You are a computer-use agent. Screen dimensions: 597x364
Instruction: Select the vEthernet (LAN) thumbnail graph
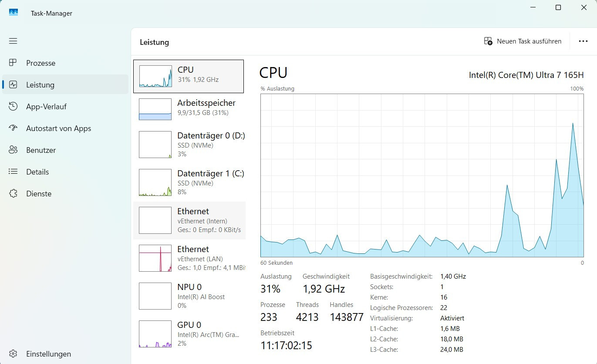tap(155, 258)
